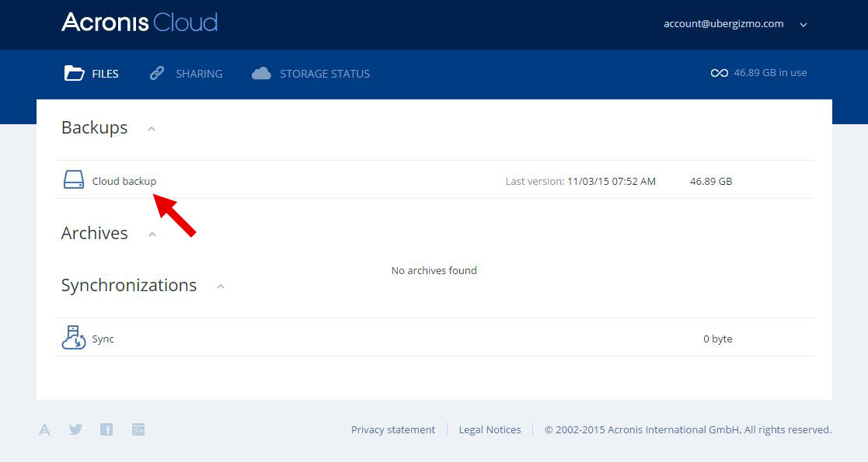Open the Facebook footer icon
This screenshot has width=868, height=462.
point(106,429)
